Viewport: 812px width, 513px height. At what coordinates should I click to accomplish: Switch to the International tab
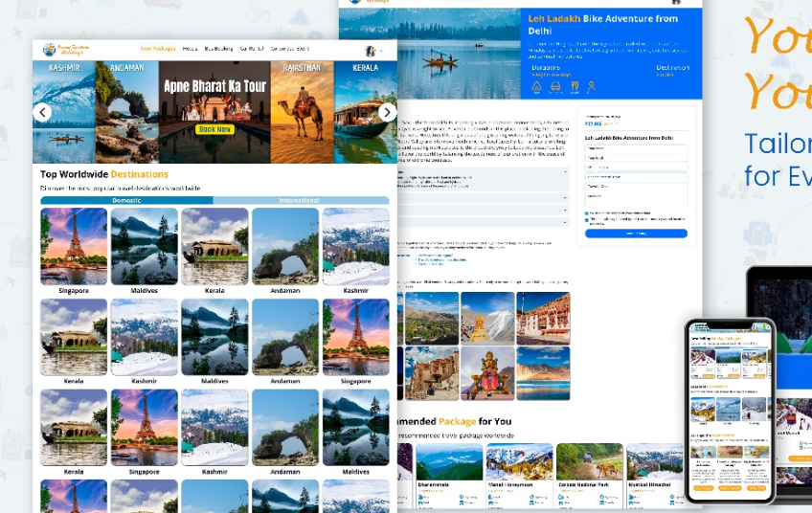coord(301,200)
